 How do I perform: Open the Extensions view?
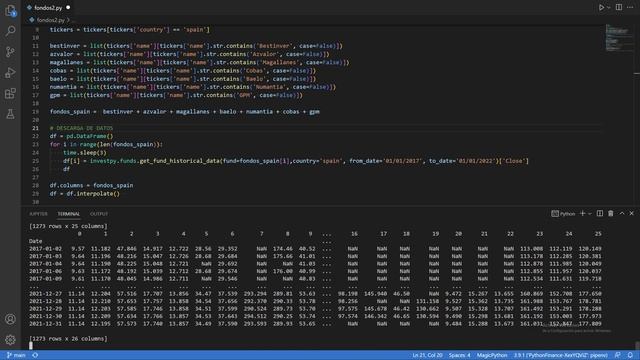[x=11, y=93]
